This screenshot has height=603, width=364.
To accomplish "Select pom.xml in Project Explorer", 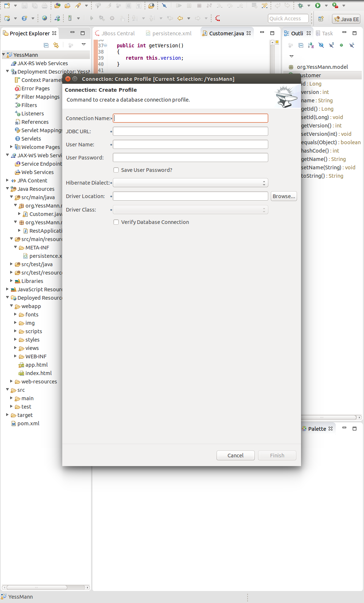I will pos(25,423).
